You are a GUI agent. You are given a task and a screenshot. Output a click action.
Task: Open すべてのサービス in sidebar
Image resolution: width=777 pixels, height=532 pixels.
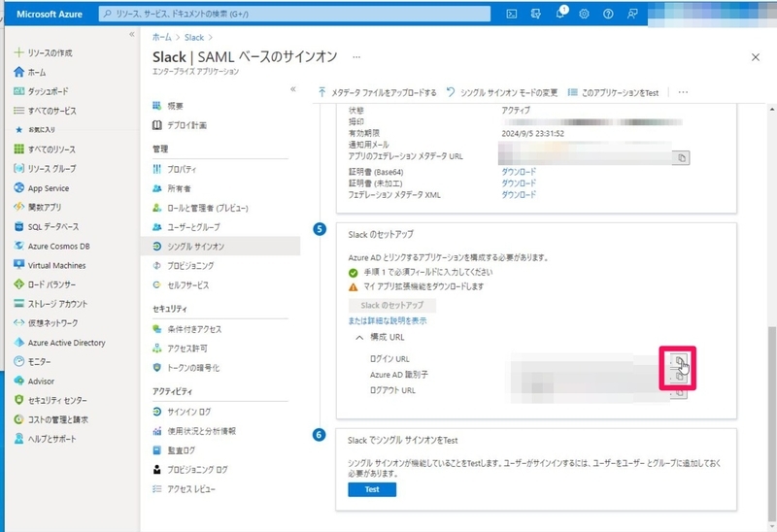45,111
